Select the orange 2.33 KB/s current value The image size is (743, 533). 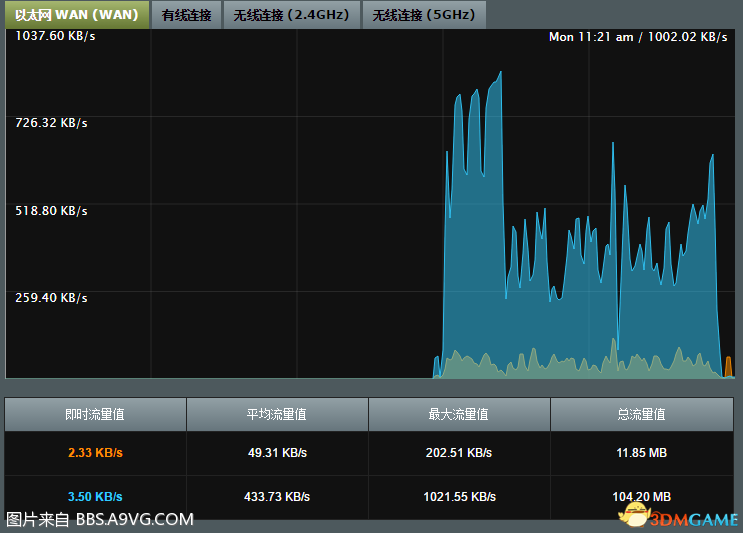pyautogui.click(x=95, y=453)
